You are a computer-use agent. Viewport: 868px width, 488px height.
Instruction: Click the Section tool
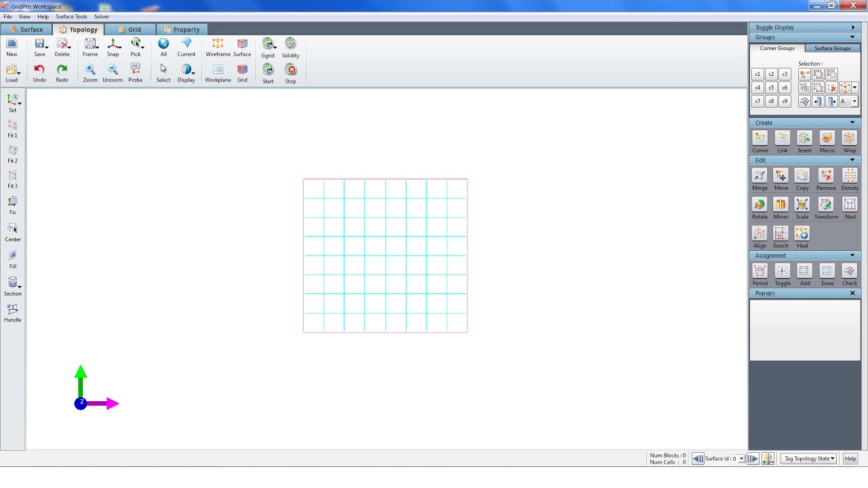(x=12, y=283)
